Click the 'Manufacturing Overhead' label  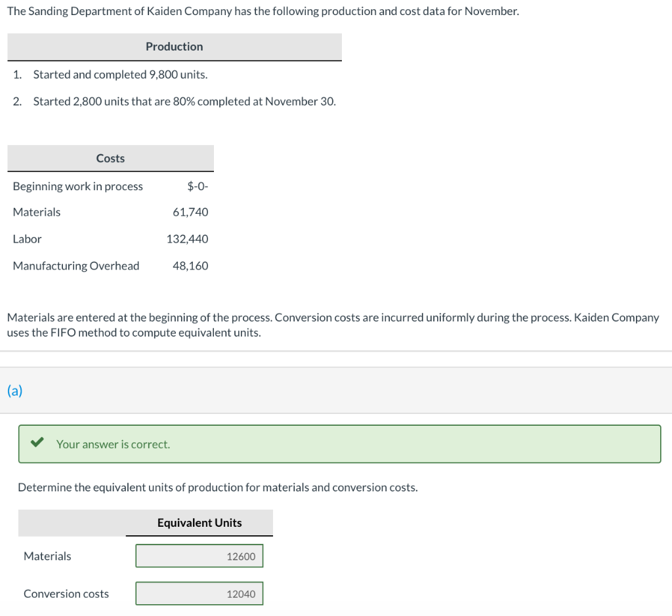click(x=76, y=266)
